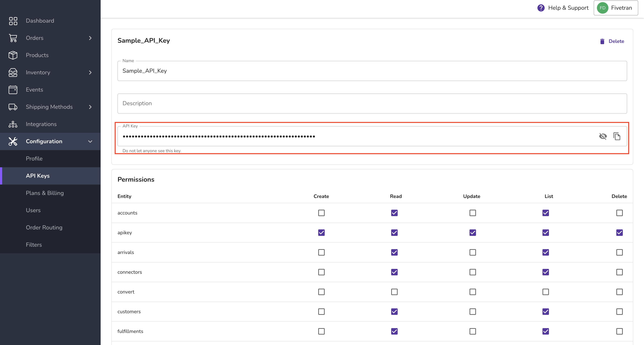
Task: Click the Delete text button
Action: (616, 41)
